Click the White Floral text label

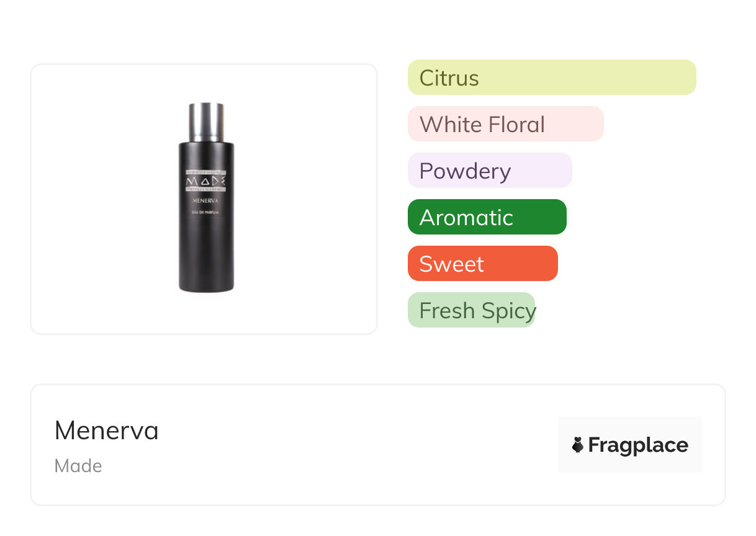point(482,125)
